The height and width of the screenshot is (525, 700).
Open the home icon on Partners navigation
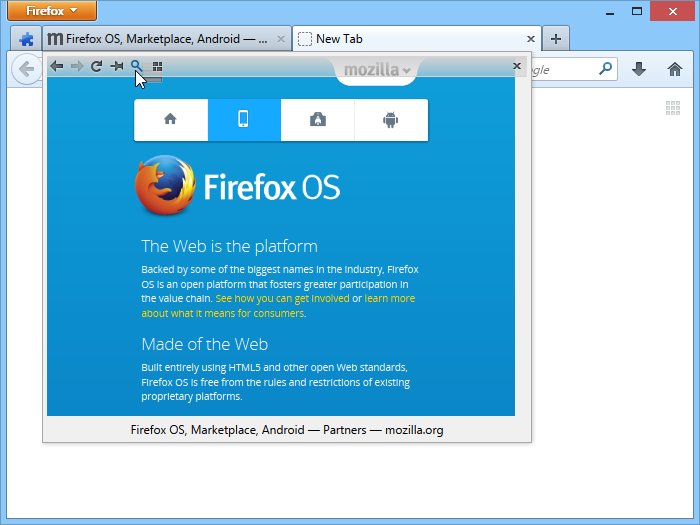point(171,120)
